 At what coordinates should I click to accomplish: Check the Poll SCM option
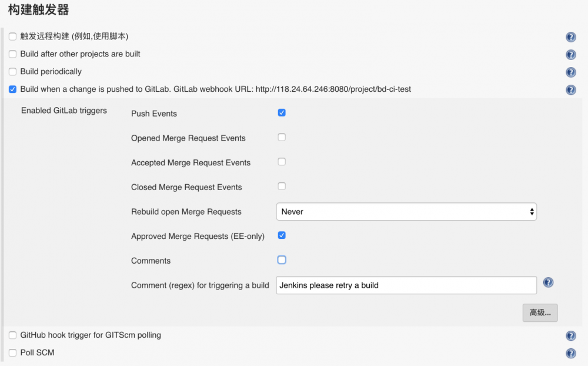[12, 353]
